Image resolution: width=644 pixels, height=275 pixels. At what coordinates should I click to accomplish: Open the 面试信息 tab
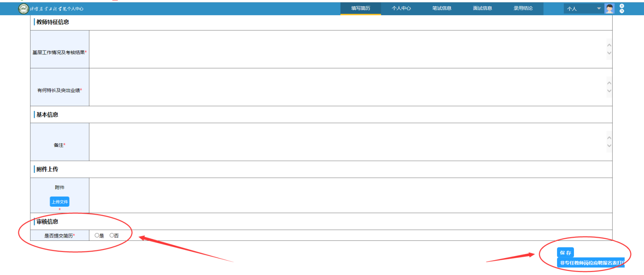(x=483, y=8)
